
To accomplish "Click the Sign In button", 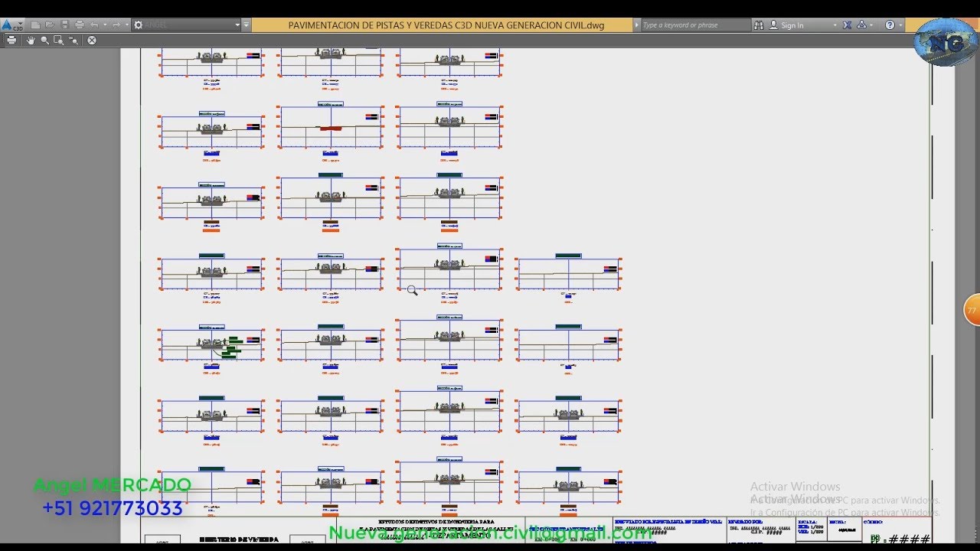I will (786, 25).
